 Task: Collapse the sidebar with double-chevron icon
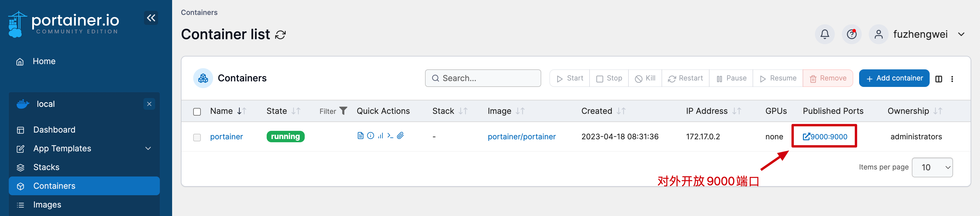[x=151, y=18]
